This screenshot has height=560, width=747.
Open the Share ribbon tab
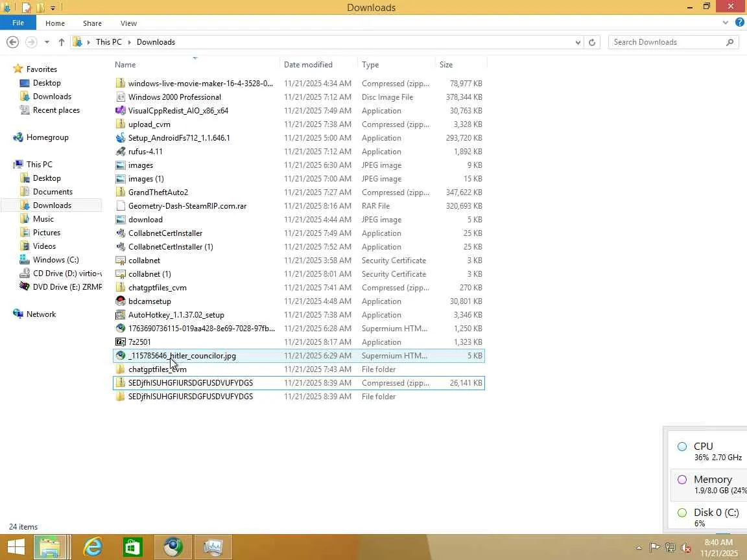pyautogui.click(x=92, y=23)
